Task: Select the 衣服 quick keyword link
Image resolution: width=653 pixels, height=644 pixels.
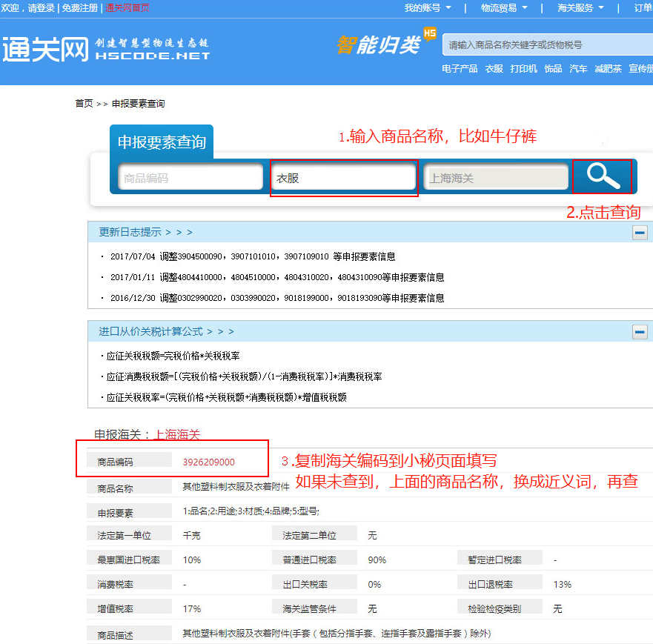Action: tap(494, 69)
